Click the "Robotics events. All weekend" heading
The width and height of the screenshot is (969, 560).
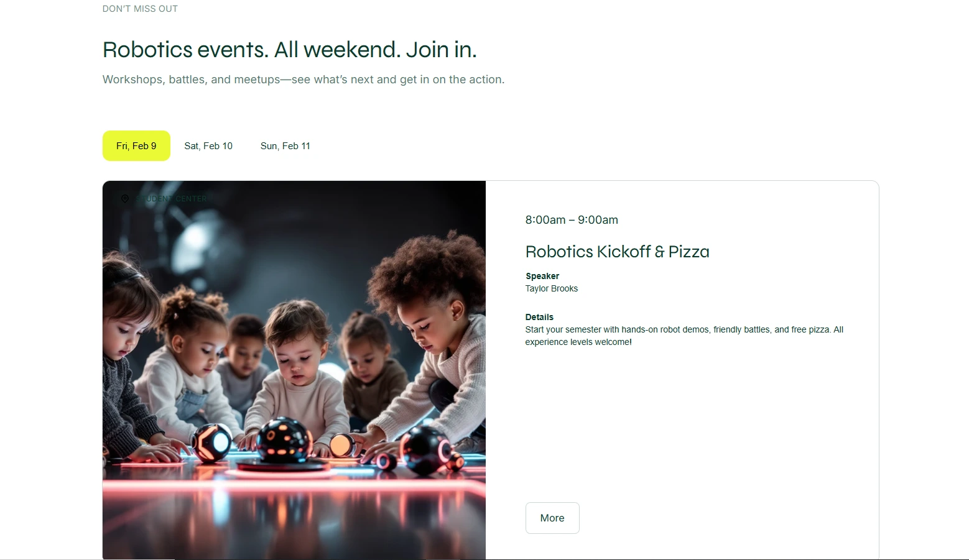[289, 50]
